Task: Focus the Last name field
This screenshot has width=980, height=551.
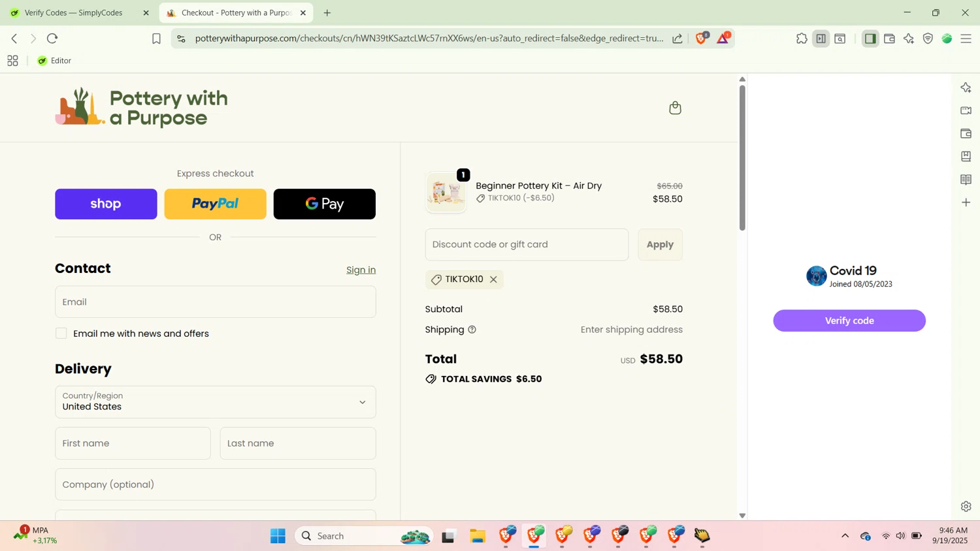Action: point(298,443)
